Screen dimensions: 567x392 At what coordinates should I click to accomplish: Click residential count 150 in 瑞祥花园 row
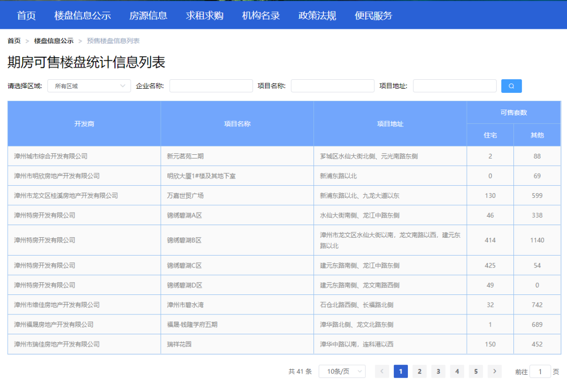pyautogui.click(x=490, y=344)
